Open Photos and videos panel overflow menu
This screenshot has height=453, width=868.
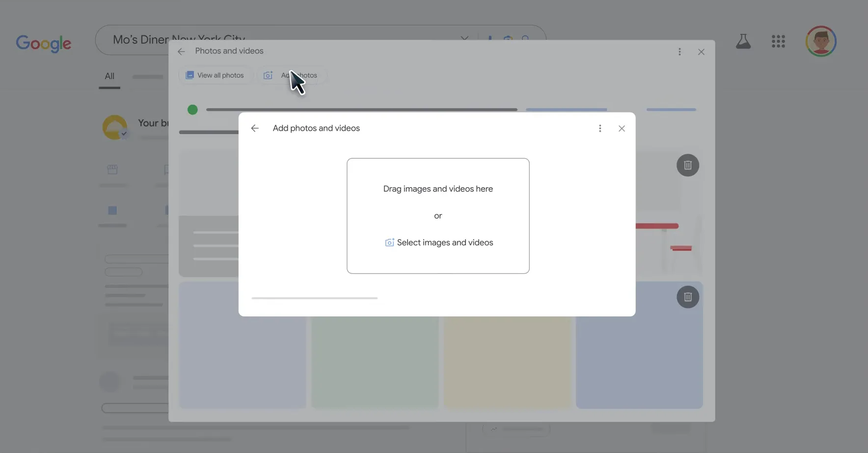(679, 52)
